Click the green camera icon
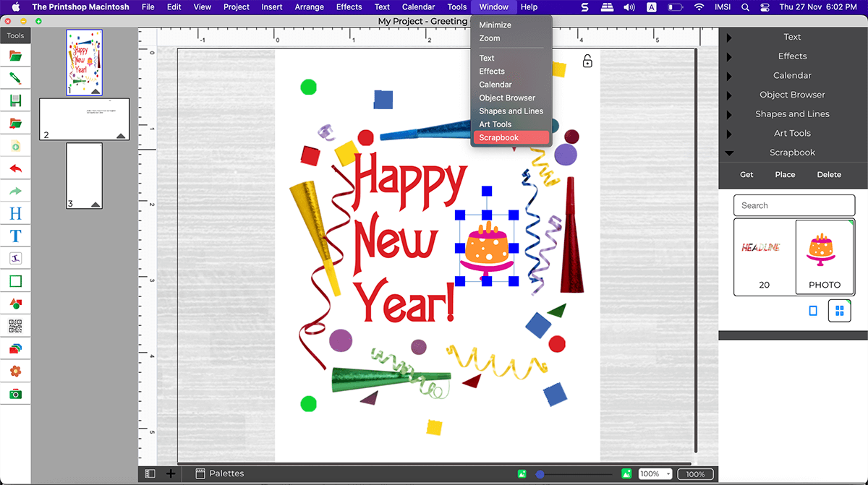Viewport: 868px width, 485px height. point(15,394)
